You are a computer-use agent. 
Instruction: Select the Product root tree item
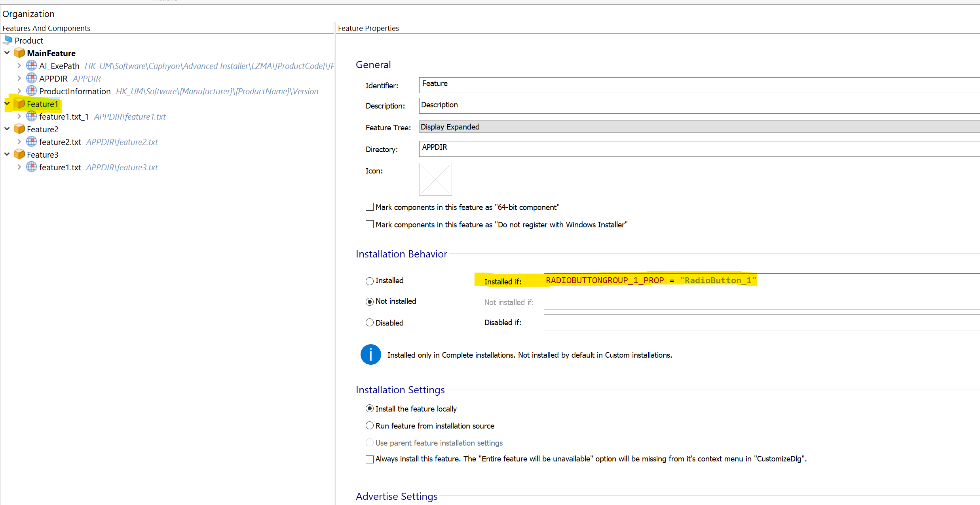[x=29, y=40]
